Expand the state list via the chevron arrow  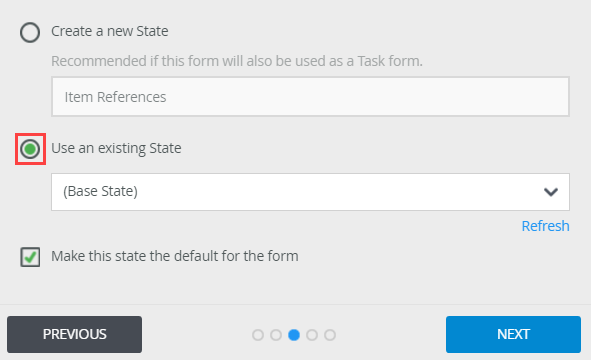[551, 192]
